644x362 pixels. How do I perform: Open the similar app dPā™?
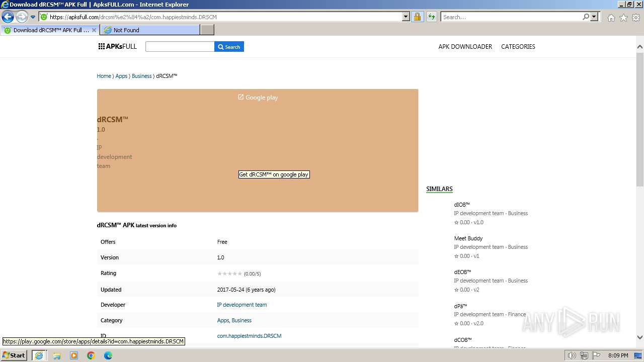click(461, 306)
